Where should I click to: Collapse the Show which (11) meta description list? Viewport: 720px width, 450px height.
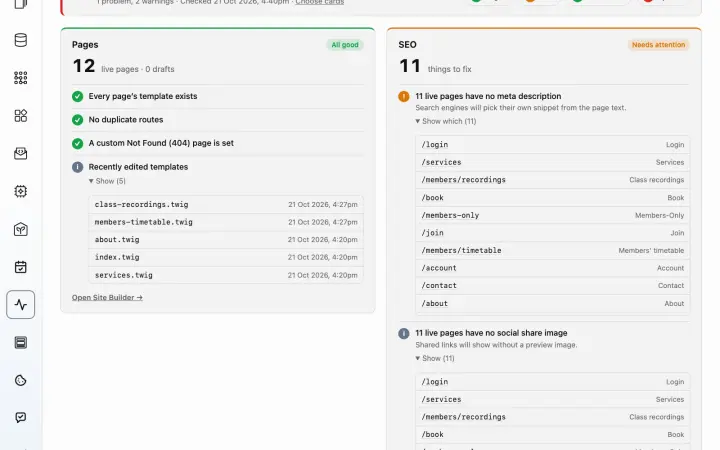446,121
